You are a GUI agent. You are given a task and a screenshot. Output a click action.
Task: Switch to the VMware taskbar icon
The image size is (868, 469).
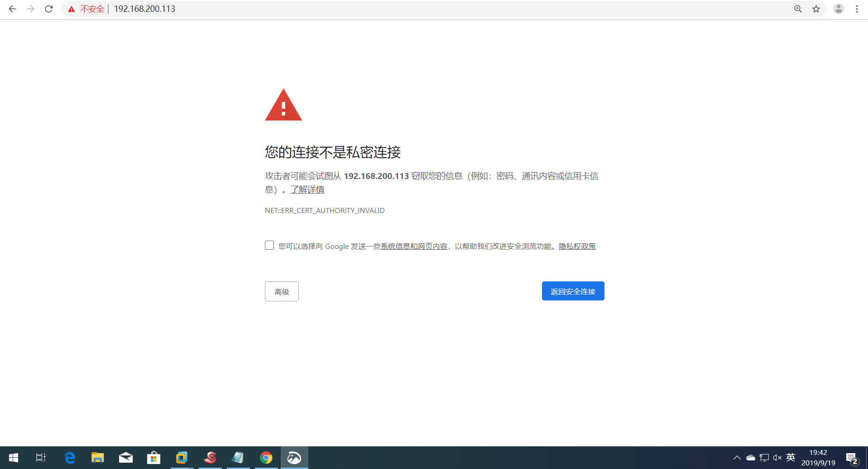click(x=182, y=458)
